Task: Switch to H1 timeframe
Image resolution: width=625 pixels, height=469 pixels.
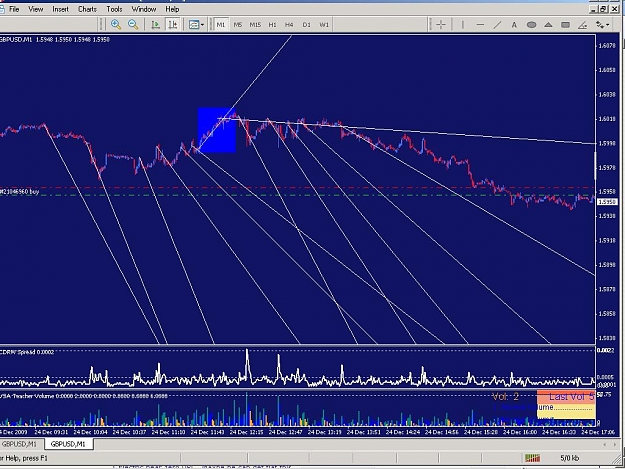Action: (272, 25)
